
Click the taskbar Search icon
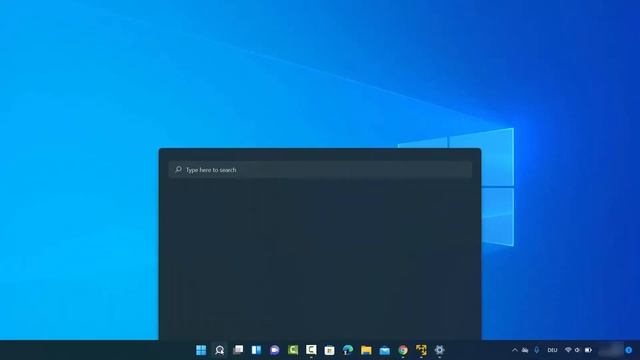(220, 350)
